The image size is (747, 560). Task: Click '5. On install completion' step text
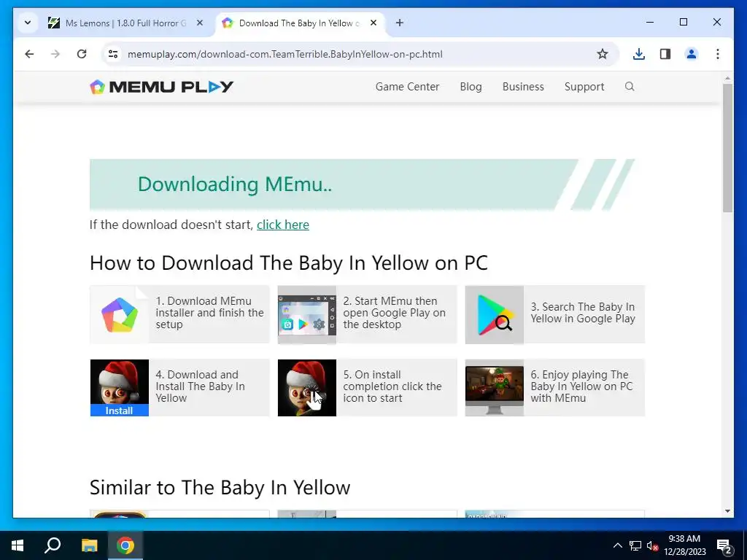tap(392, 386)
